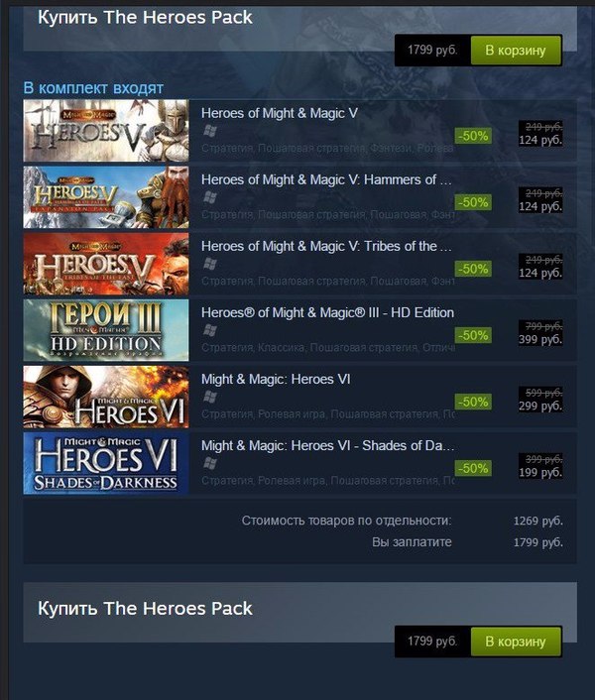
Task: Add The Heroes Pack to cart using the top button
Action: coord(516,50)
